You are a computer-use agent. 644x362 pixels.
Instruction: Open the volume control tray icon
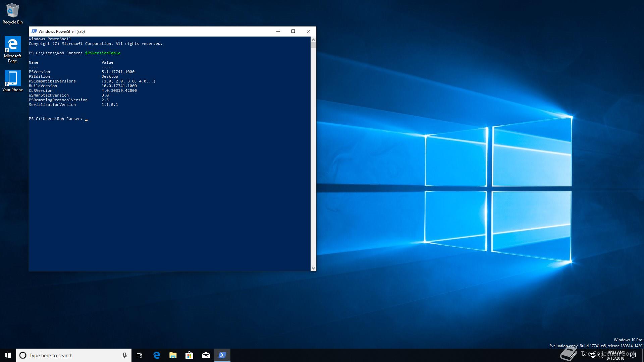(x=601, y=355)
